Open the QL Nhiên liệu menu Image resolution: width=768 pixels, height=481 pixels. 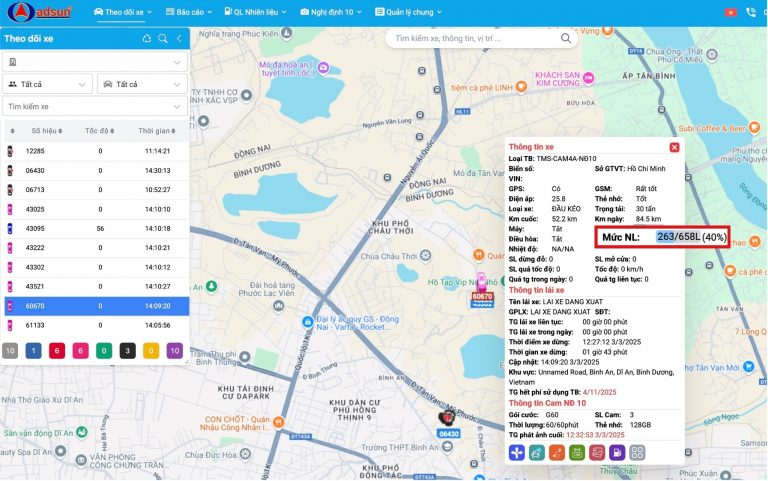[x=255, y=11]
